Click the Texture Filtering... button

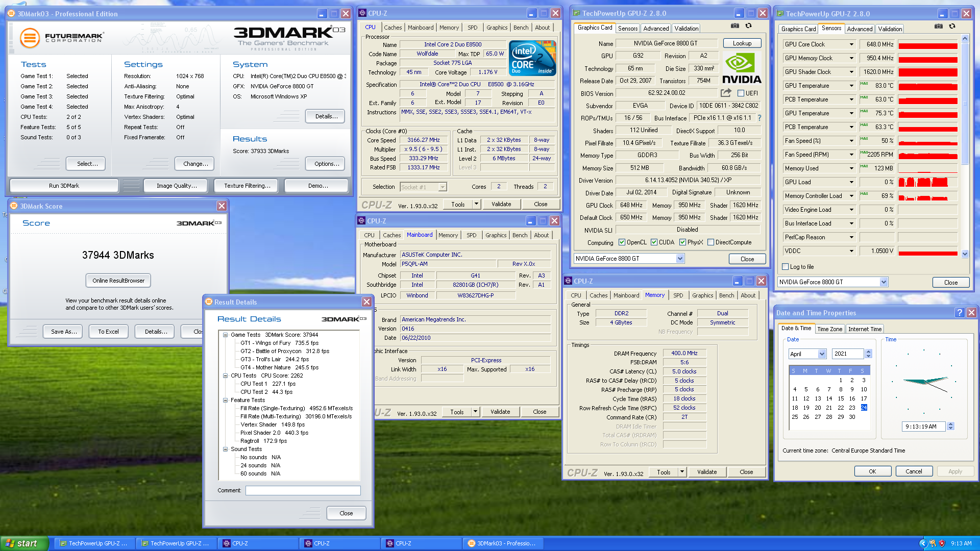tap(247, 186)
